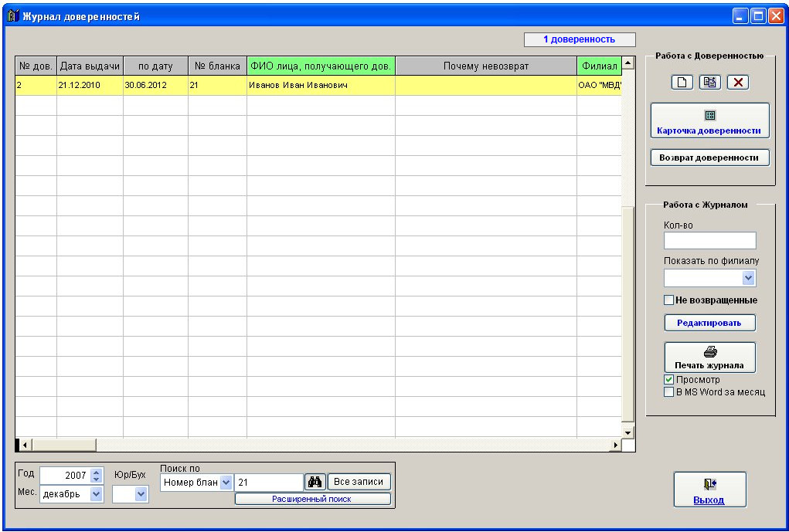Maximize the Журнал доверенностей window
This screenshot has width=789, height=532.
coord(758,16)
